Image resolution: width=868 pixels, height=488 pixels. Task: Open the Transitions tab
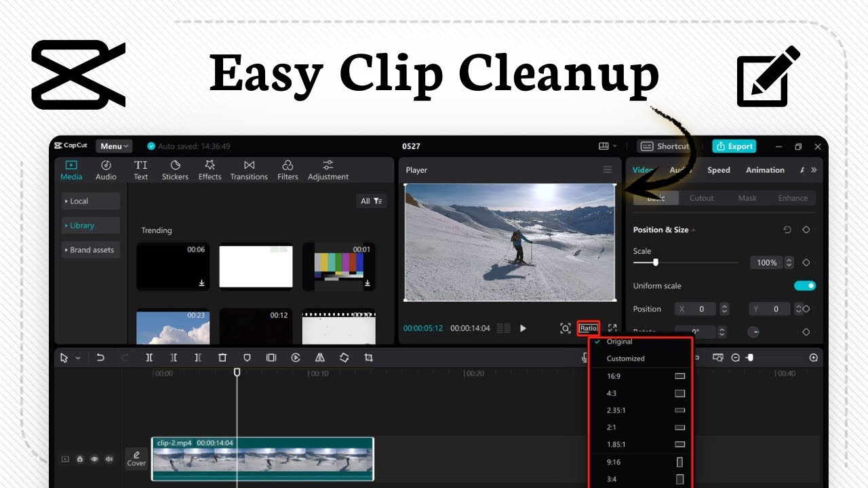(x=249, y=170)
